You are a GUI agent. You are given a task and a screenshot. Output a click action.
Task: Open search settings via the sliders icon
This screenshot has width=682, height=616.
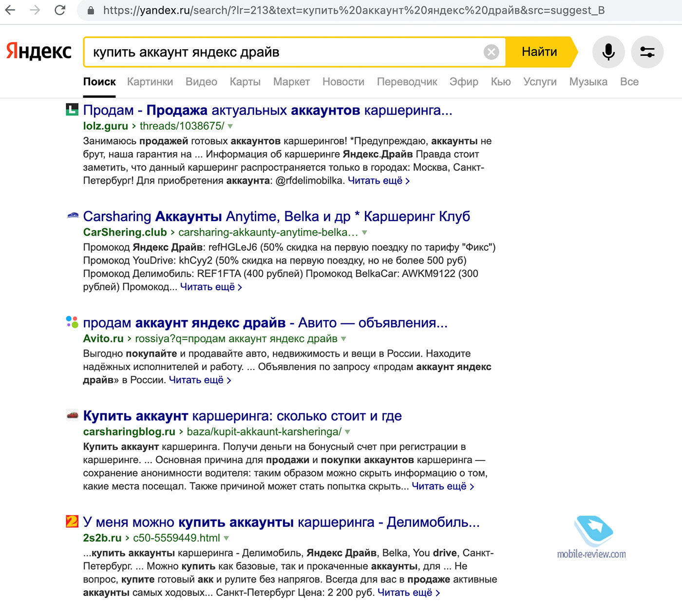pyautogui.click(x=647, y=52)
